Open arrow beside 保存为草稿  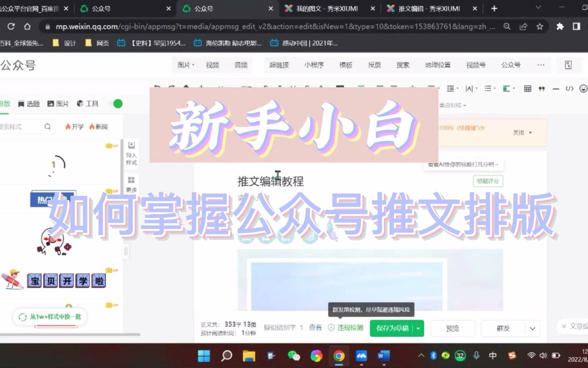pyautogui.click(x=418, y=328)
